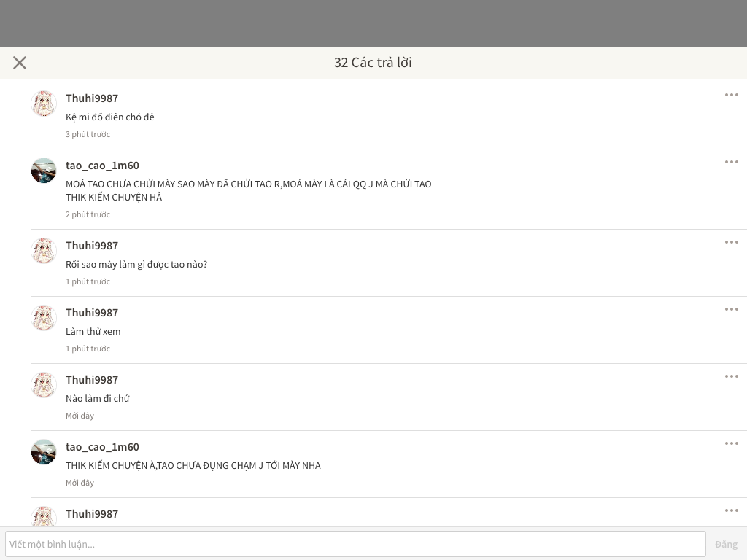Close the replies panel with the X

click(20, 63)
